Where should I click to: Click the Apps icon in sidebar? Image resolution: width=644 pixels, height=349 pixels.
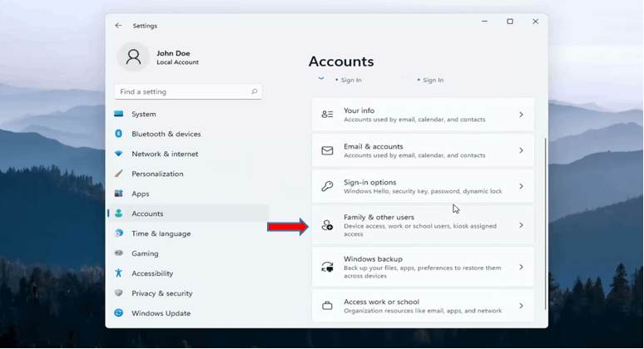tap(119, 193)
